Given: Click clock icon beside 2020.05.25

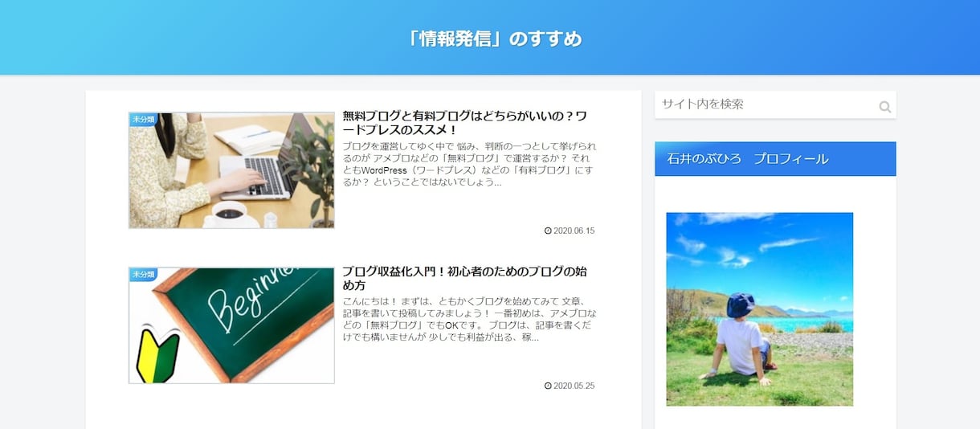Looking at the screenshot, I should [548, 386].
